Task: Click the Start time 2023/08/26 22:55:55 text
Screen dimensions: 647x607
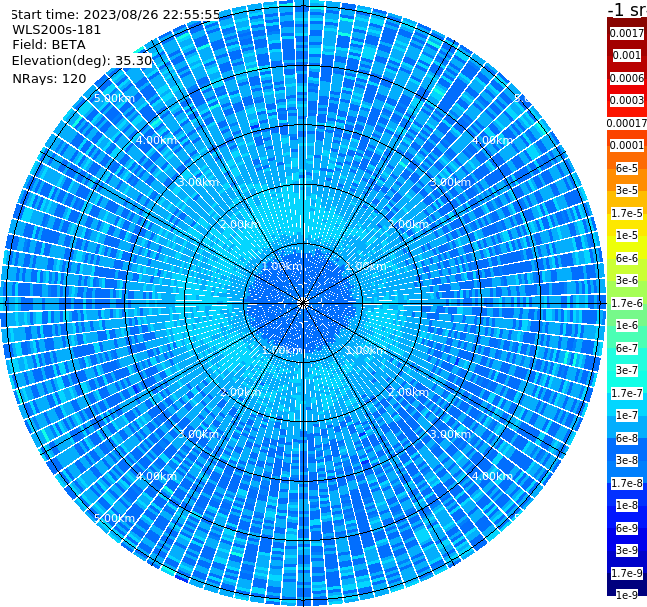Action: click(x=115, y=14)
